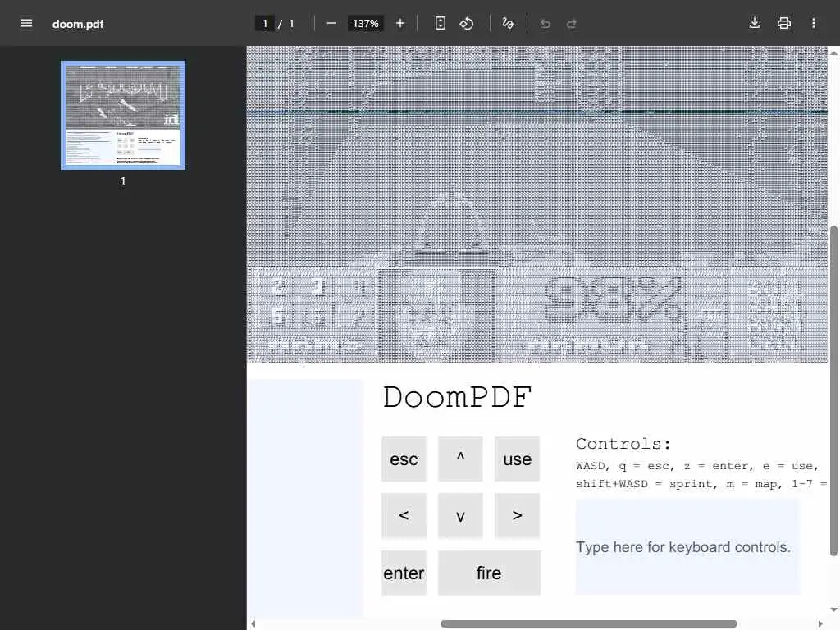The image size is (840, 630).
Task: Click the horizontal scrollbar thumb
Action: tap(589, 623)
